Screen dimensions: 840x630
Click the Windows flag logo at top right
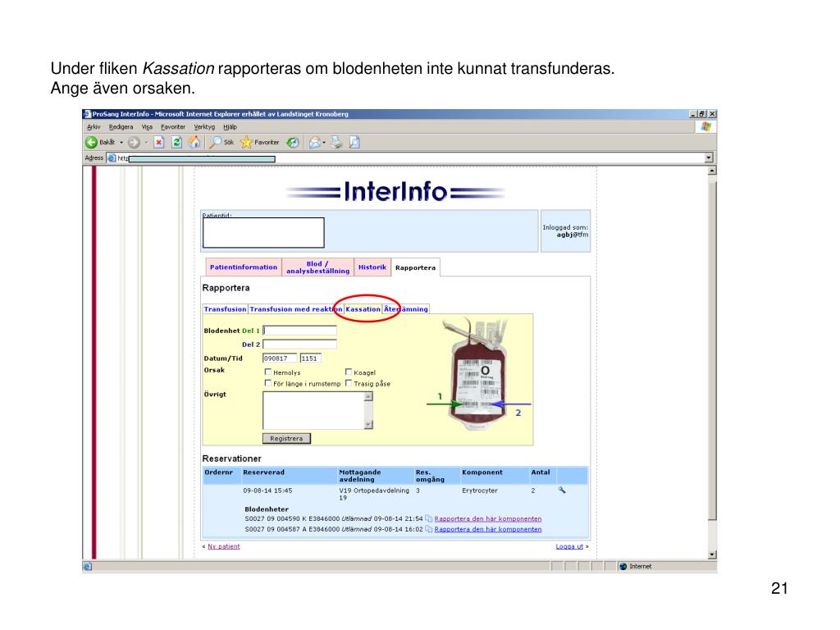click(x=706, y=127)
